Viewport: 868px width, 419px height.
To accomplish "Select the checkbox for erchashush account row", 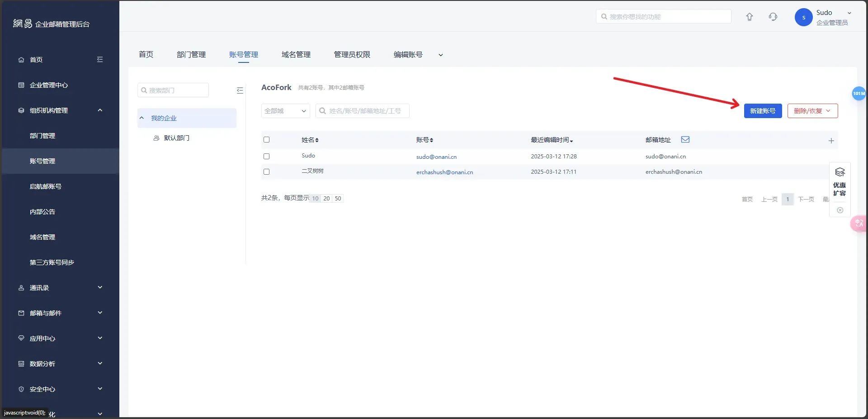I will [x=266, y=172].
